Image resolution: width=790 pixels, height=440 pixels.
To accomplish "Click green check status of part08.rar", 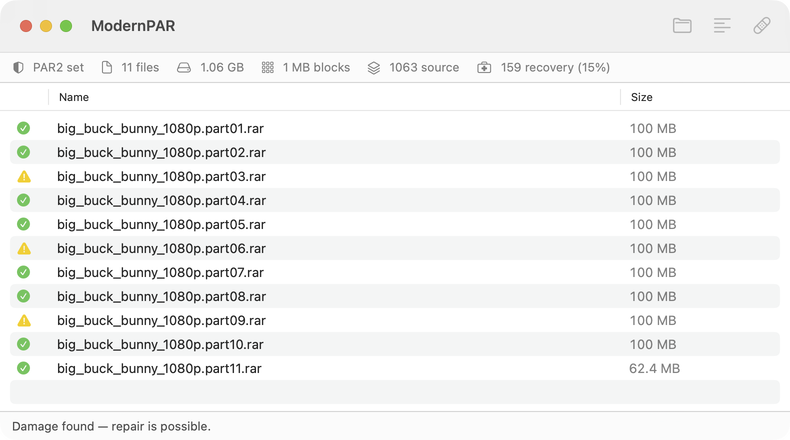I will coord(23,296).
